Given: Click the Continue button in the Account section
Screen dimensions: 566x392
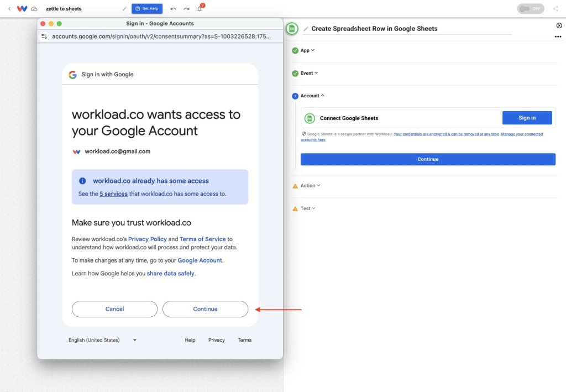Looking at the screenshot, I should pos(428,159).
